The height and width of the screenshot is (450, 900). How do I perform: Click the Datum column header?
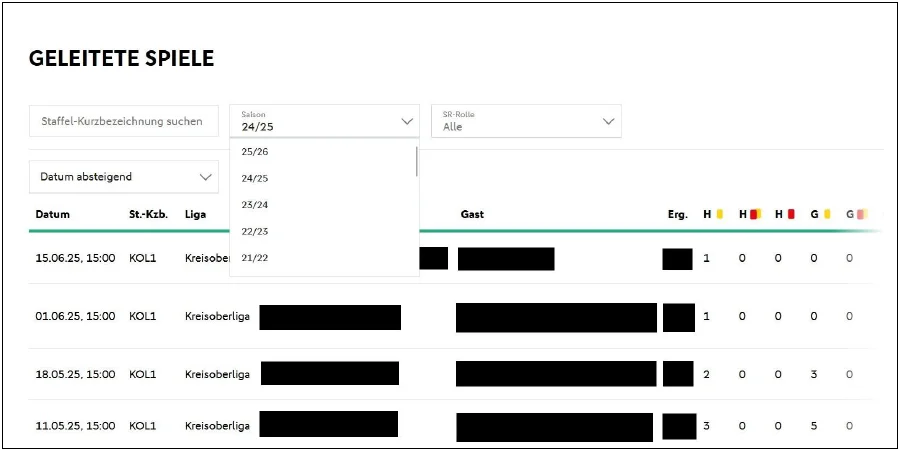tap(52, 214)
